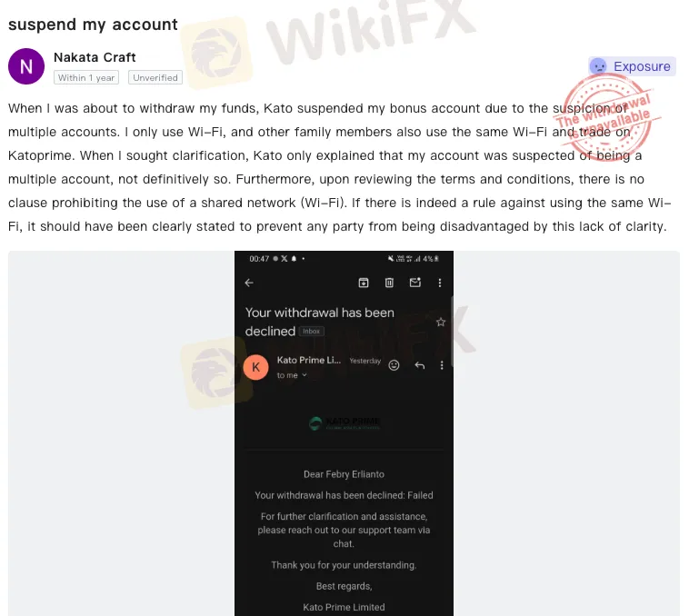Click the Exposure tag badge
Viewport: 689px width, 616px height.
632,66
